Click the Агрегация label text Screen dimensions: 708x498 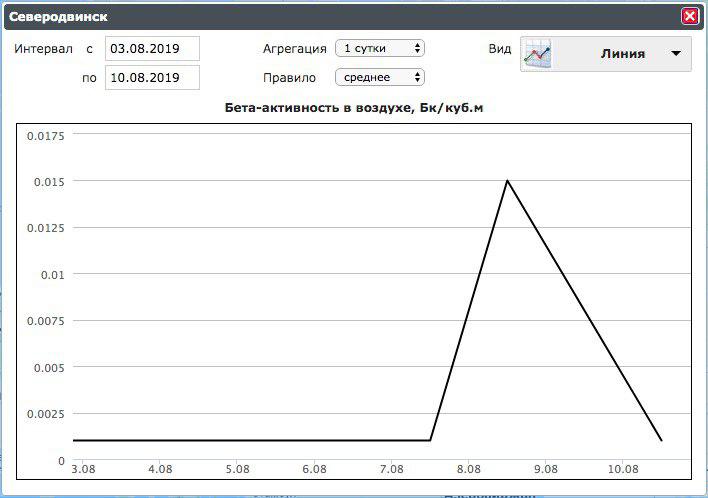[x=294, y=48]
